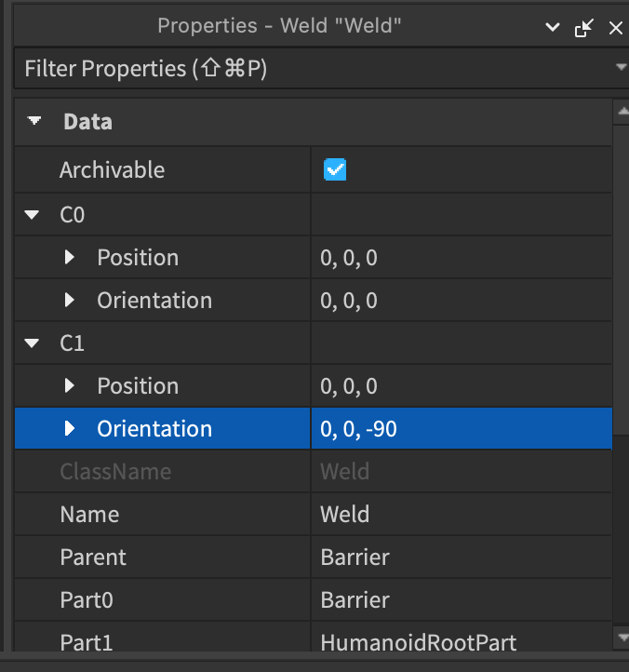Undock the Properties panel
This screenshot has width=629, height=672.
[583, 28]
